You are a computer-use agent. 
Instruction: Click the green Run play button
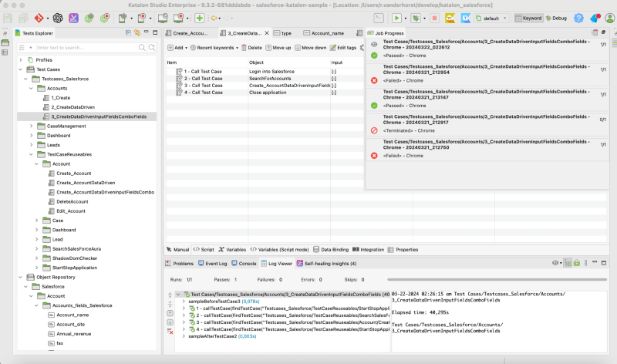click(x=396, y=18)
